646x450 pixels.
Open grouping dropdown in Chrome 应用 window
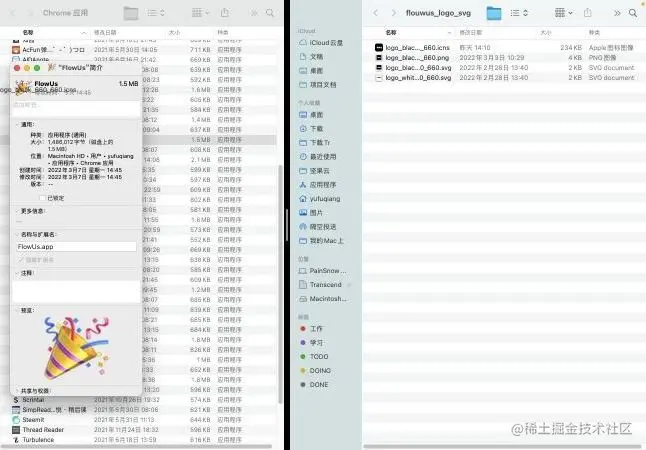(201, 13)
